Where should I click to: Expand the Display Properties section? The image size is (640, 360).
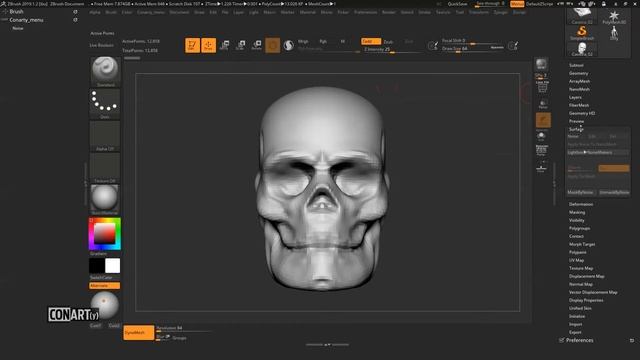coord(586,300)
